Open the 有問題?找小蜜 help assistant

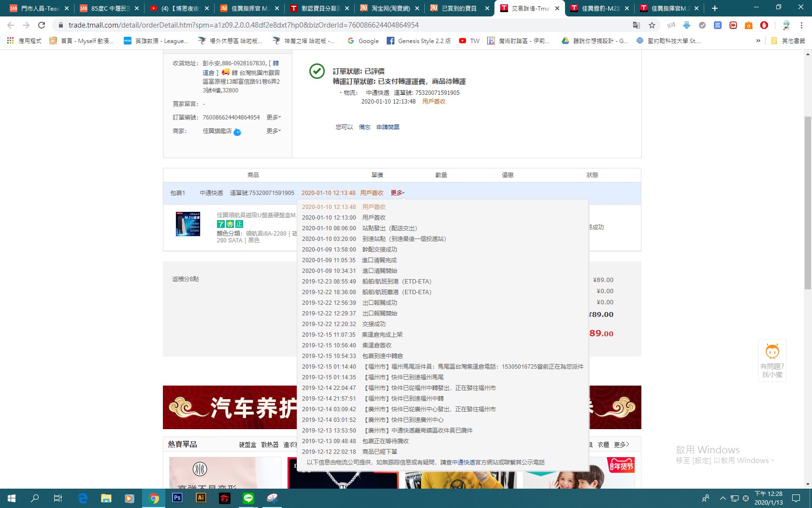pyautogui.click(x=772, y=360)
